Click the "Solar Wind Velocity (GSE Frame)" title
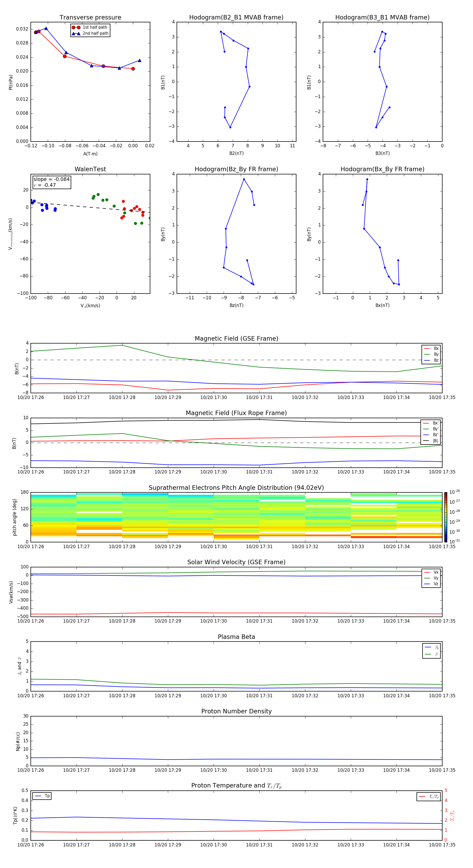This screenshot has height=868, width=473. click(236, 562)
